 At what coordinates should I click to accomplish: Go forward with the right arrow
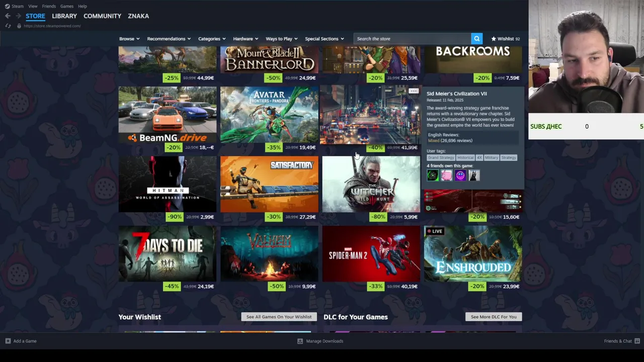tap(18, 16)
